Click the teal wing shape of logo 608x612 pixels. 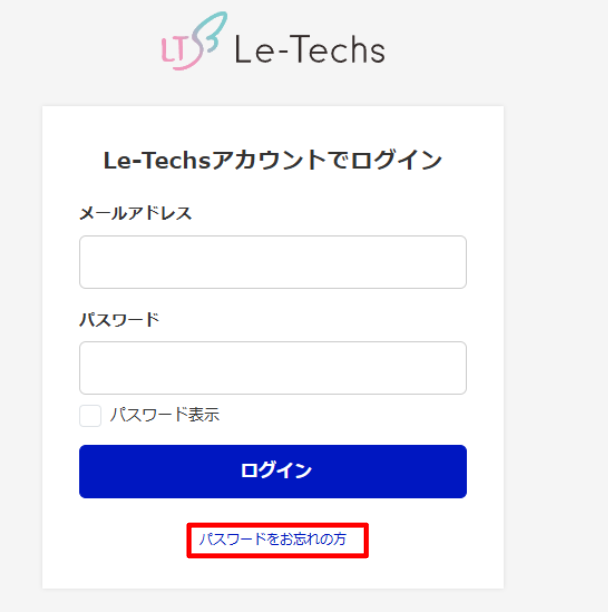(211, 31)
